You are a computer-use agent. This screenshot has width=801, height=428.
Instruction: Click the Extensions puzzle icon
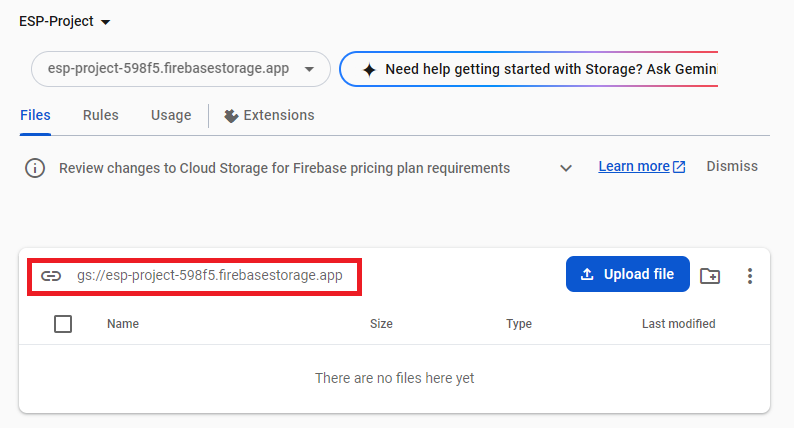click(x=231, y=116)
